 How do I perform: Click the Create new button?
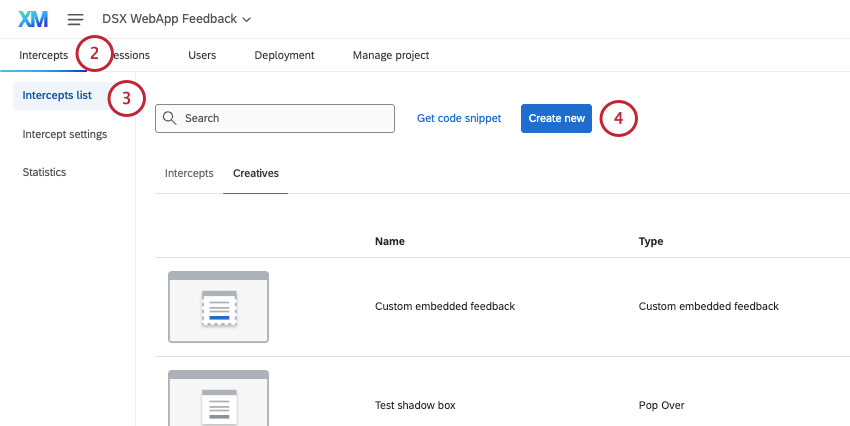(556, 118)
